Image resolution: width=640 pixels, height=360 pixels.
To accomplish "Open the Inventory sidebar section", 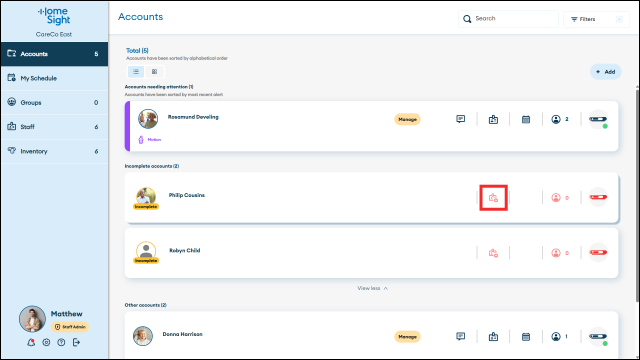I will click(54, 151).
